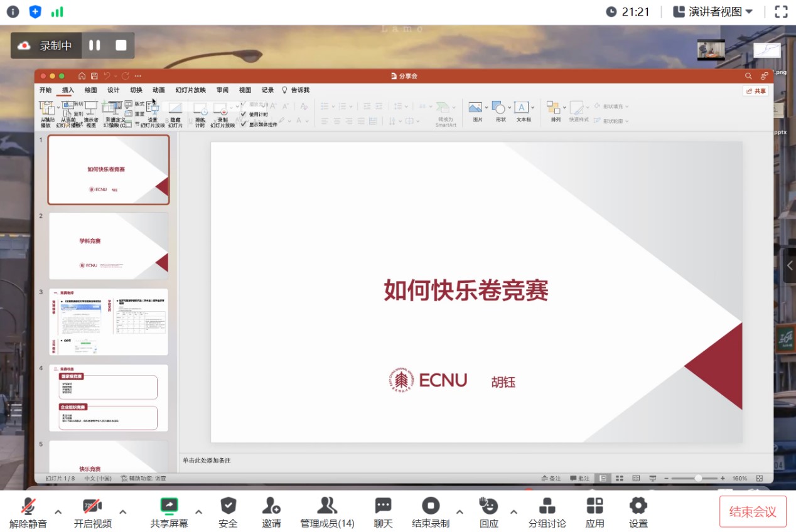
Task: Open meeting Settings gear icon
Action: point(638,505)
